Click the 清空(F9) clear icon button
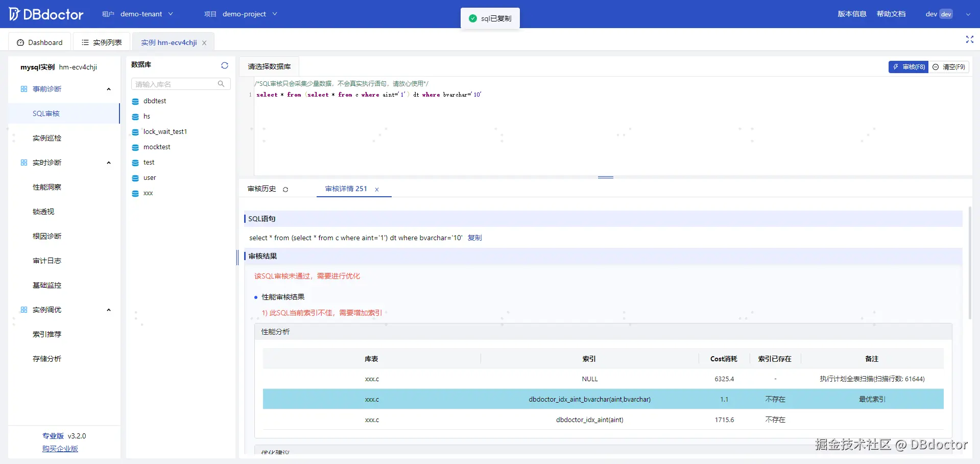Image resolution: width=980 pixels, height=464 pixels. (x=935, y=67)
